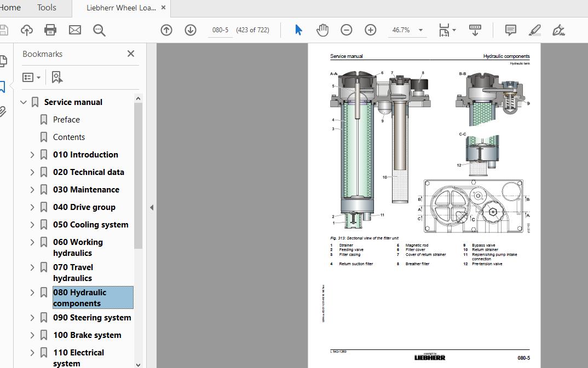Expand the 030 Maintenance bookmark
This screenshot has height=368, width=588.
[x=32, y=190]
